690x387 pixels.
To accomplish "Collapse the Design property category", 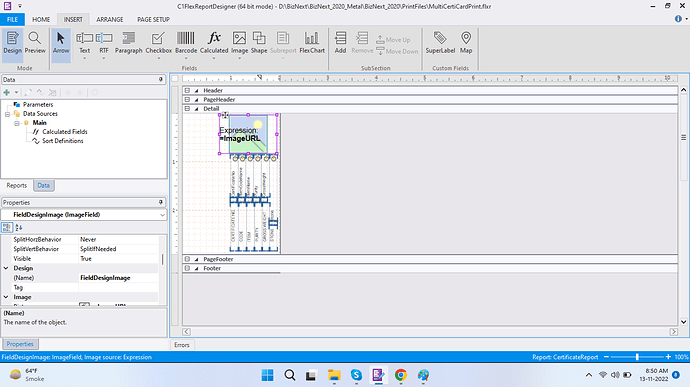I will coord(6,268).
